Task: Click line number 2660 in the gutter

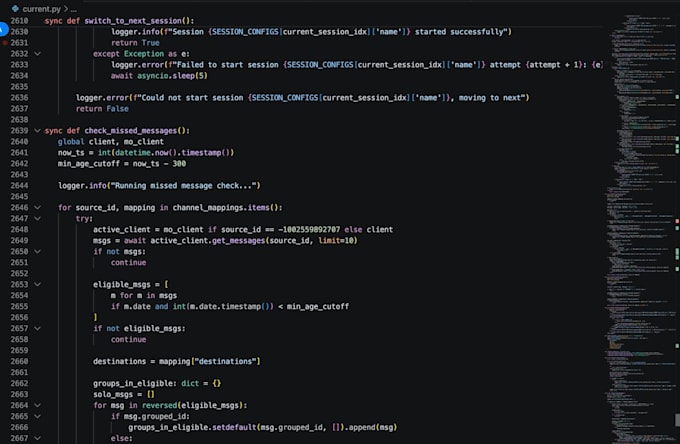Action: 20,361
